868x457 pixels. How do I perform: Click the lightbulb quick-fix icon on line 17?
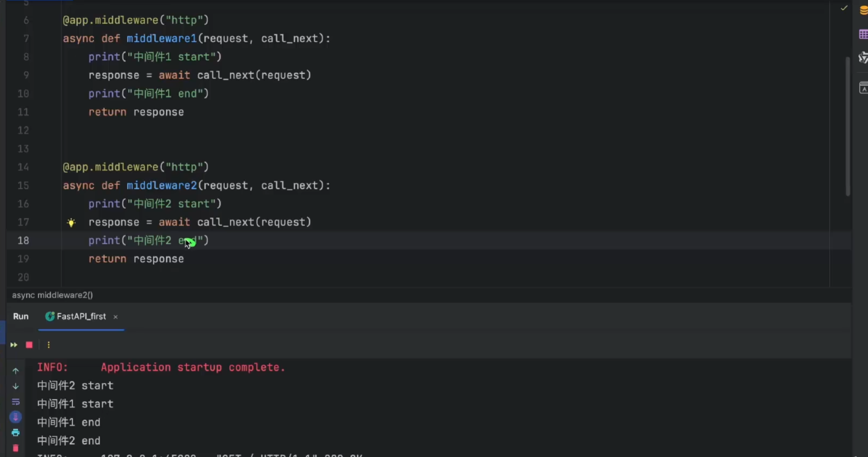coord(71,222)
